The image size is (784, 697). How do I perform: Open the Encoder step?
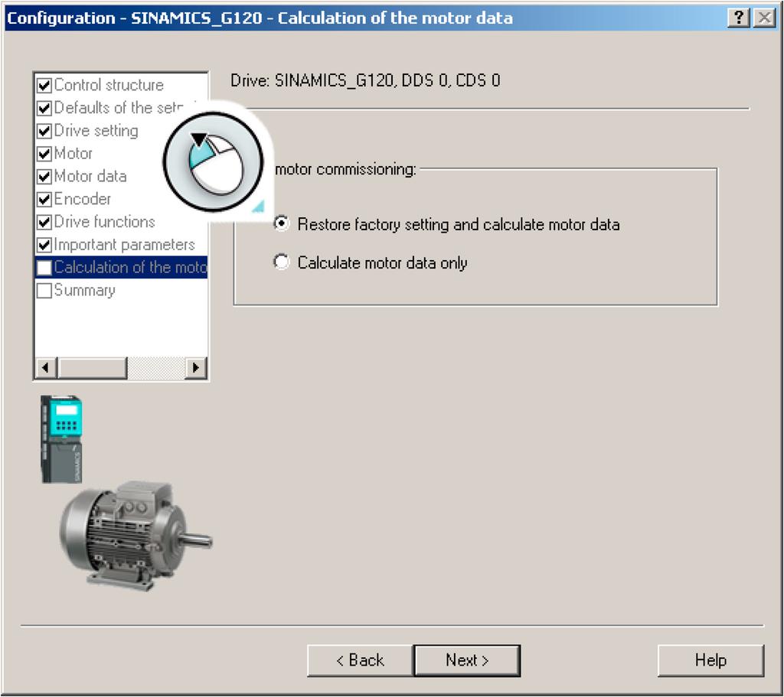(83, 199)
